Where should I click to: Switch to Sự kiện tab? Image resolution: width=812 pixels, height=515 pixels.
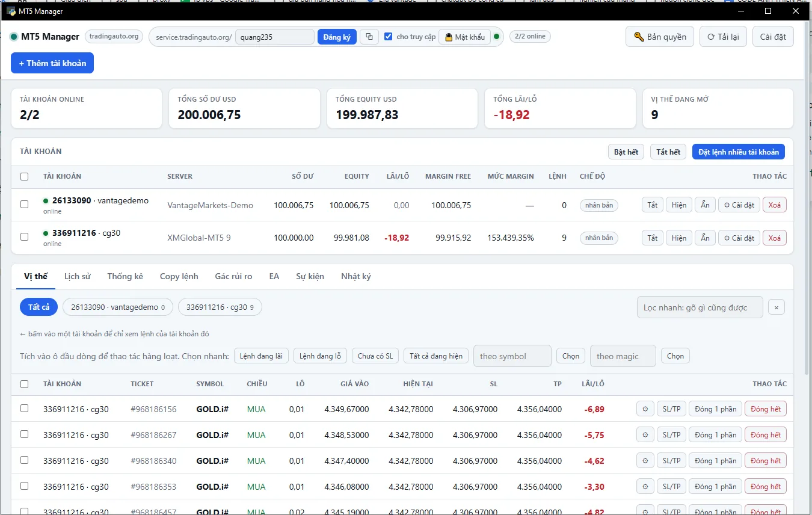(x=310, y=277)
